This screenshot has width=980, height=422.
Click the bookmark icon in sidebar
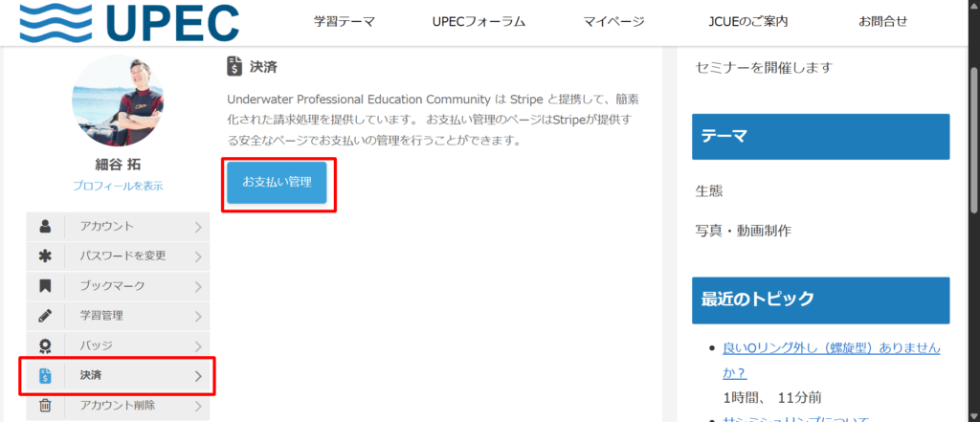(45, 286)
